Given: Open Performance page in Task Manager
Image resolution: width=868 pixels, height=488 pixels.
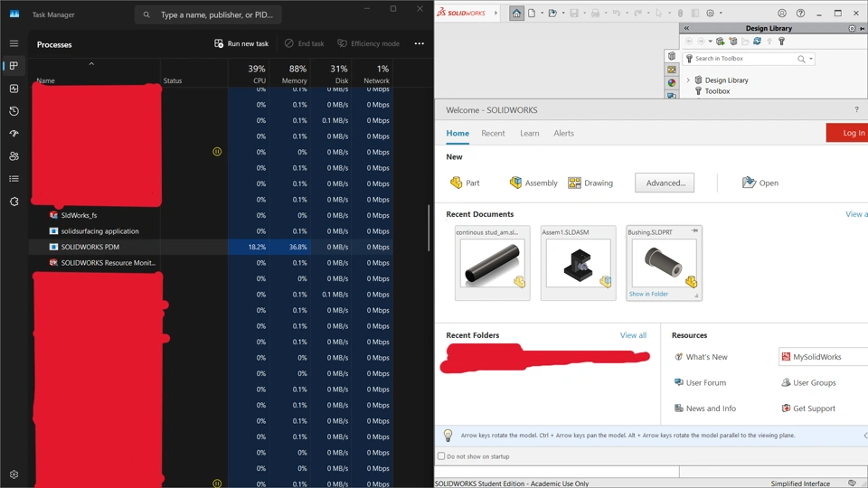Looking at the screenshot, I should coord(14,89).
